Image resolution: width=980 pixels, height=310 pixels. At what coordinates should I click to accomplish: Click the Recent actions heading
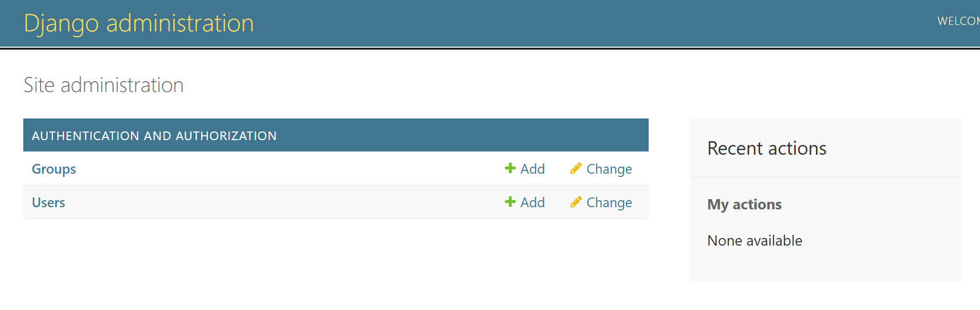click(767, 148)
